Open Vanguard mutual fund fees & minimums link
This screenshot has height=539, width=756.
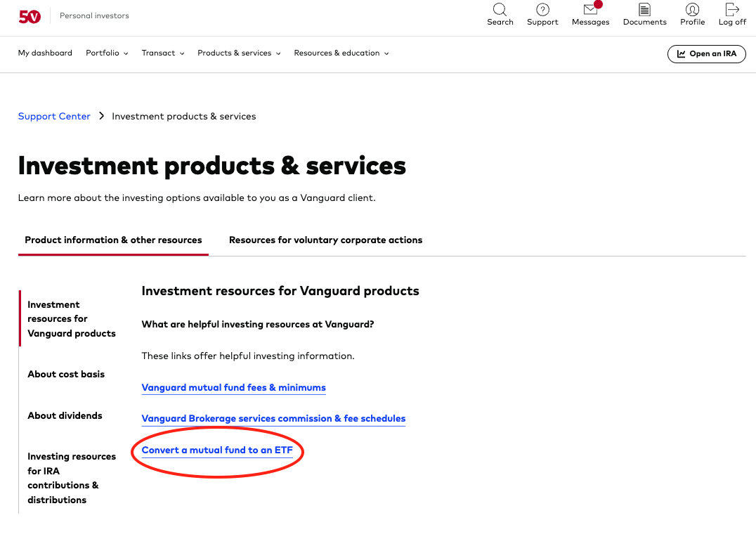click(x=233, y=388)
